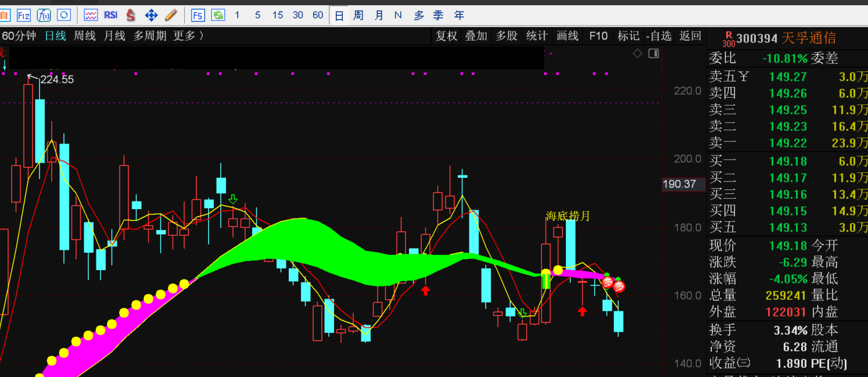
Task: Select the 日 daily period button
Action: tap(339, 16)
